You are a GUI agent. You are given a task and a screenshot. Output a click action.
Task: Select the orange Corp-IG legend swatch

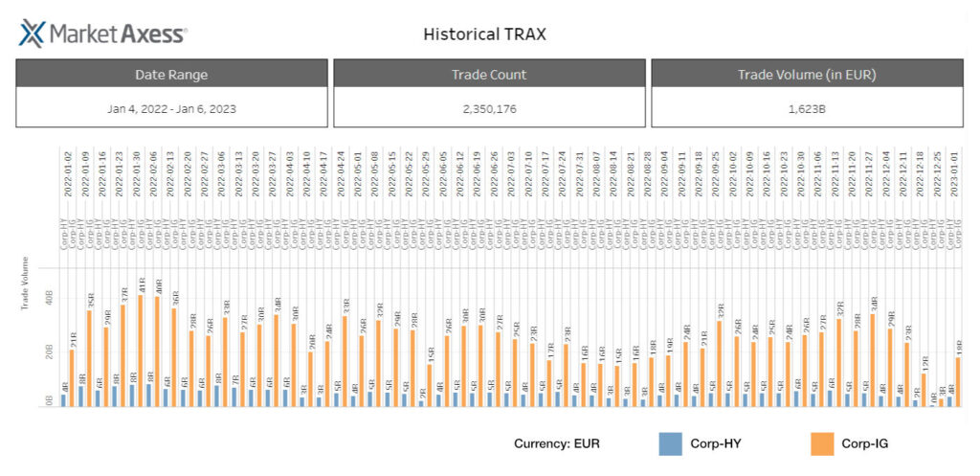click(x=821, y=443)
